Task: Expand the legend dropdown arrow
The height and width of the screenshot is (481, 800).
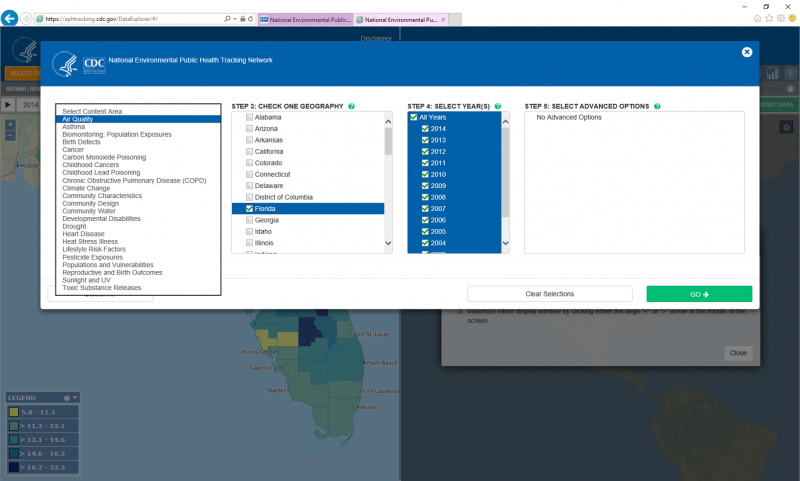Action: pos(75,398)
